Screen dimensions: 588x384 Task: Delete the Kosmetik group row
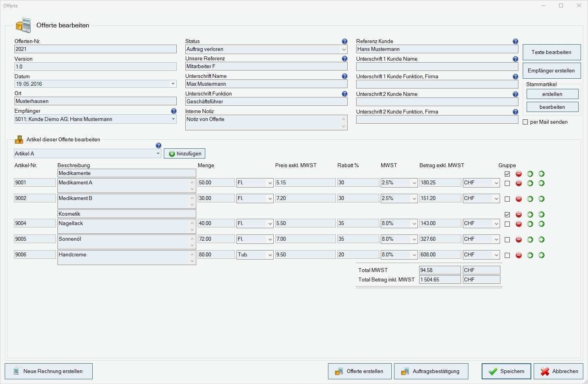coord(518,215)
